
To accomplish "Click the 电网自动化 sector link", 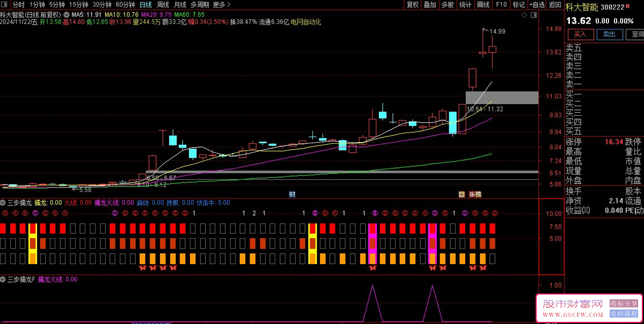I will pyautogui.click(x=306, y=22).
